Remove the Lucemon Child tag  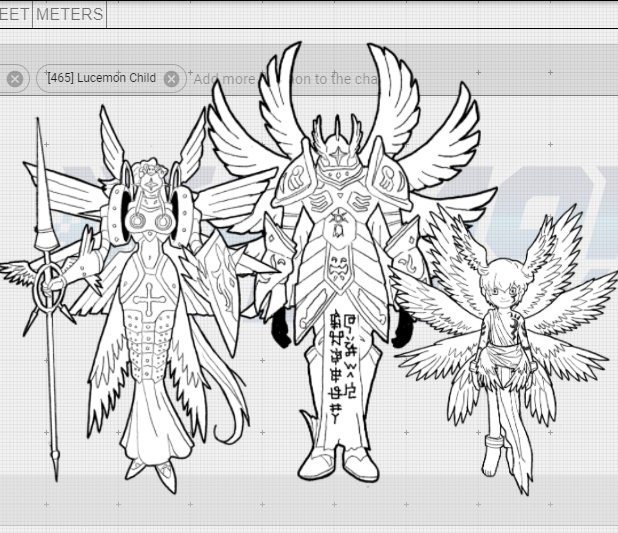point(171,79)
